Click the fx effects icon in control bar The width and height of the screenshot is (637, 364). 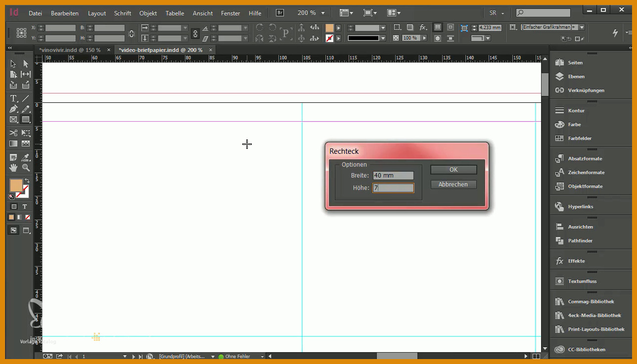coord(423,28)
